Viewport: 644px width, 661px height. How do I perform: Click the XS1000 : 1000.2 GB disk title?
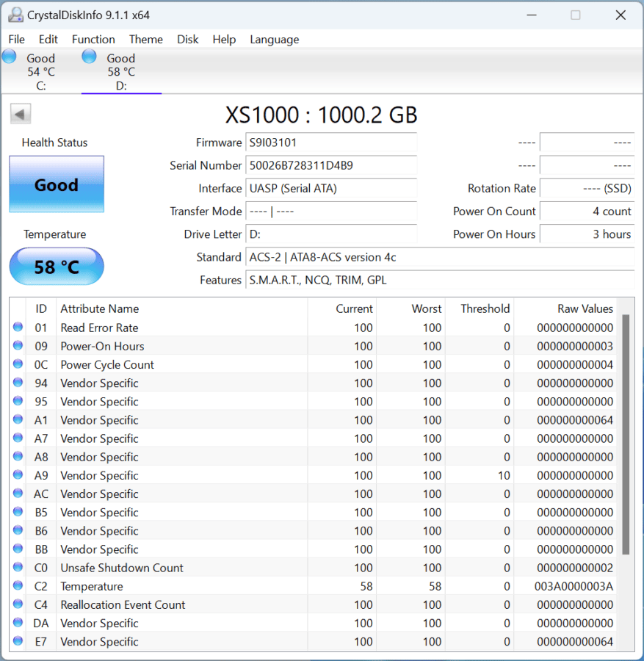(x=321, y=115)
